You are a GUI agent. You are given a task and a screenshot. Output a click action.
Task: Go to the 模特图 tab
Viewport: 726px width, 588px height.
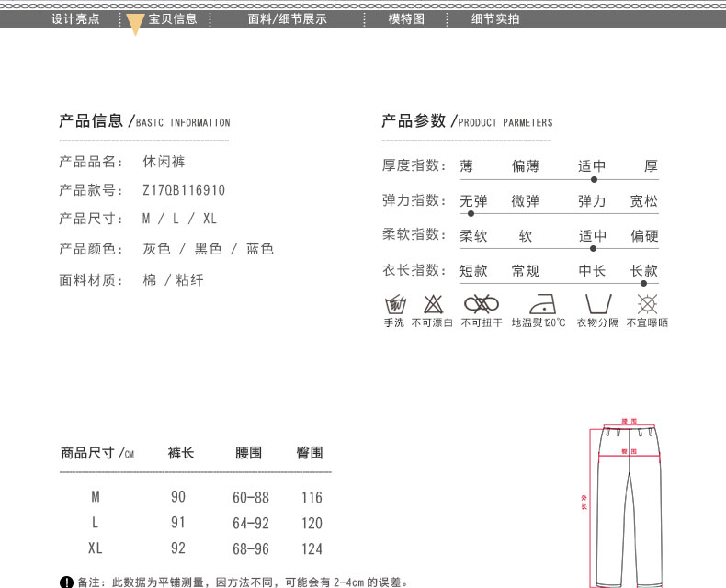point(406,18)
